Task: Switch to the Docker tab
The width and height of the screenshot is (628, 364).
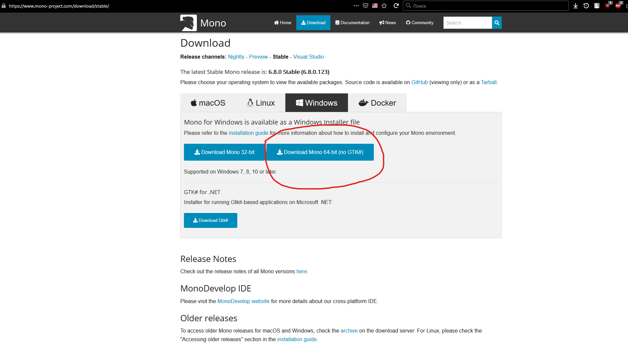Action: click(377, 103)
